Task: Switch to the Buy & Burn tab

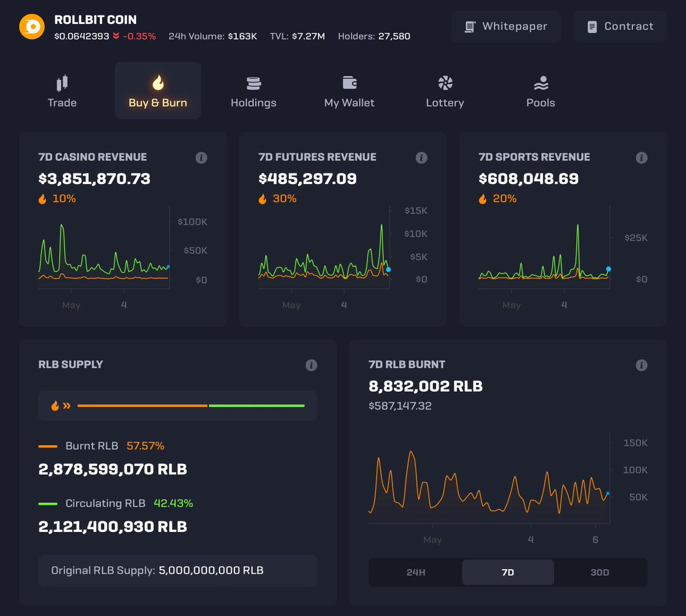Action: pyautogui.click(x=157, y=92)
